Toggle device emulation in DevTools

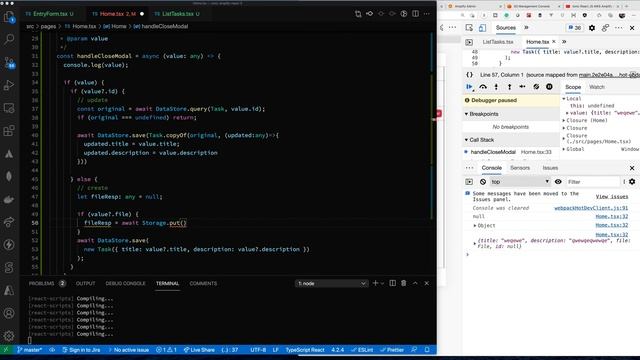pos(482,28)
